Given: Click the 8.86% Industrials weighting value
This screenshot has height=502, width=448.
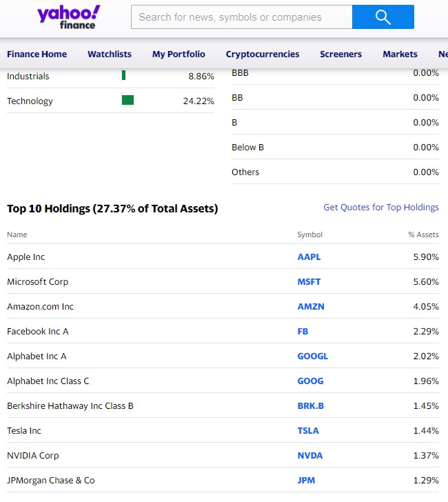Looking at the screenshot, I should [x=201, y=76].
